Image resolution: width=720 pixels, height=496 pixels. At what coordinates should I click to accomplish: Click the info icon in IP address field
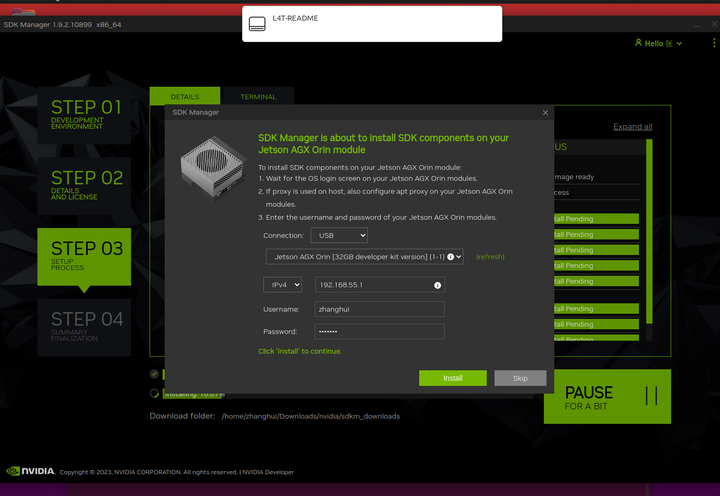[x=438, y=285]
